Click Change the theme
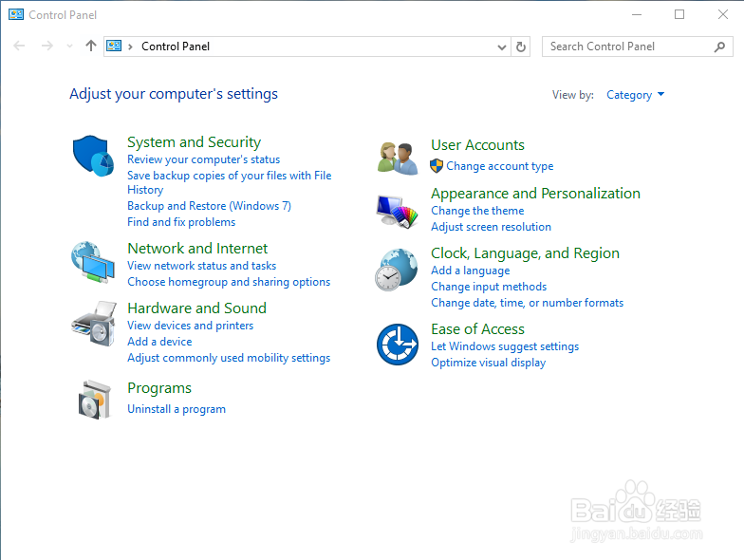This screenshot has height=560, width=744. pos(477,211)
